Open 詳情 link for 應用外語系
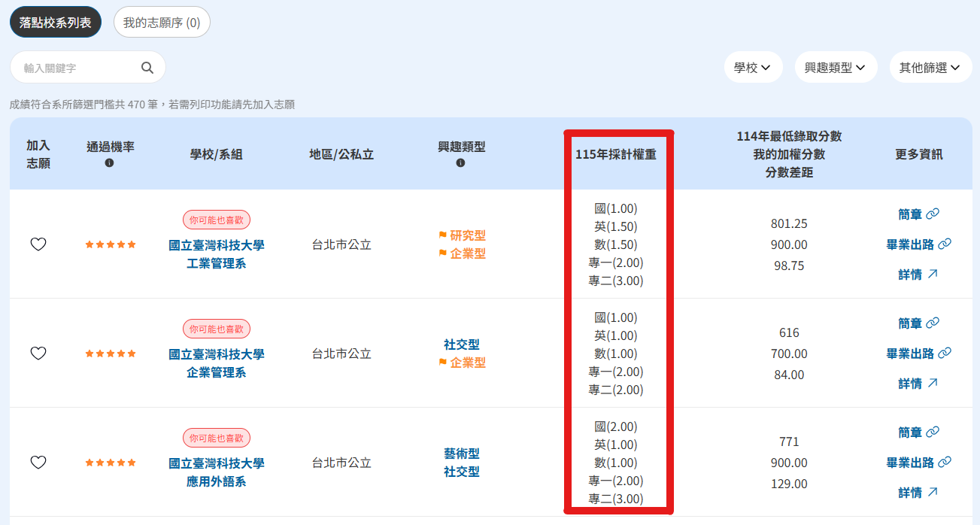980x525 pixels. [918, 493]
